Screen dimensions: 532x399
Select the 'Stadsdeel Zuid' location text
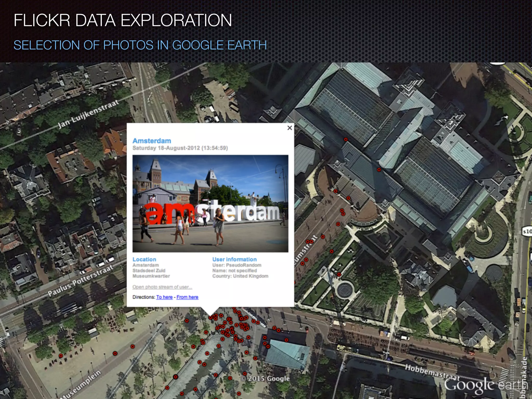tap(149, 270)
